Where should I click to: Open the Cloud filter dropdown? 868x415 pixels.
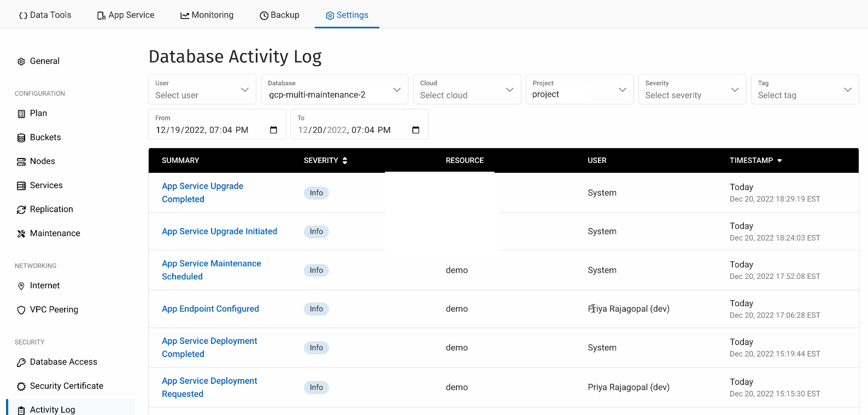[x=467, y=89]
